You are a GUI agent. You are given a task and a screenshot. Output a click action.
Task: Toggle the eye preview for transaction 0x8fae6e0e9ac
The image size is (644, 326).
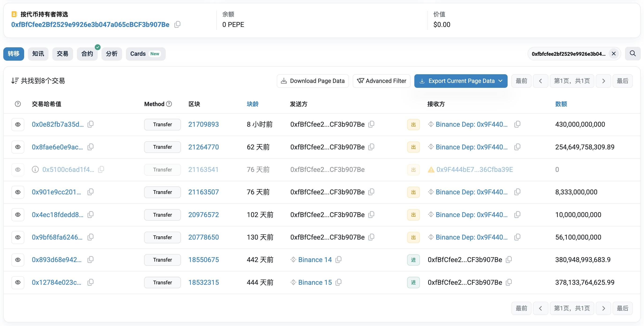pyautogui.click(x=18, y=147)
